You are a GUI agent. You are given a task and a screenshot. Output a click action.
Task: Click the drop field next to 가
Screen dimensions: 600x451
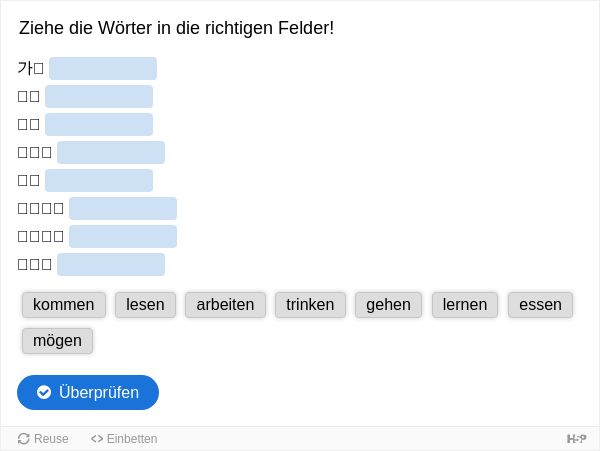pos(103,68)
